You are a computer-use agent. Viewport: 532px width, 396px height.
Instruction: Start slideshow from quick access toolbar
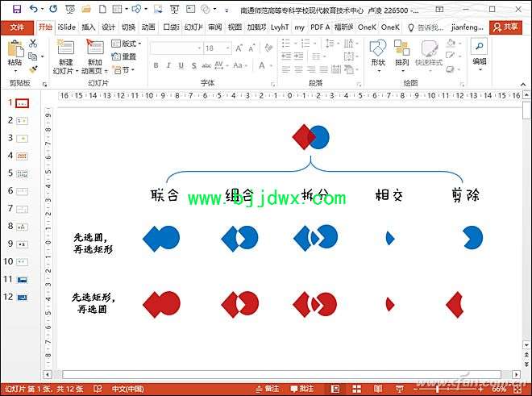(x=174, y=9)
